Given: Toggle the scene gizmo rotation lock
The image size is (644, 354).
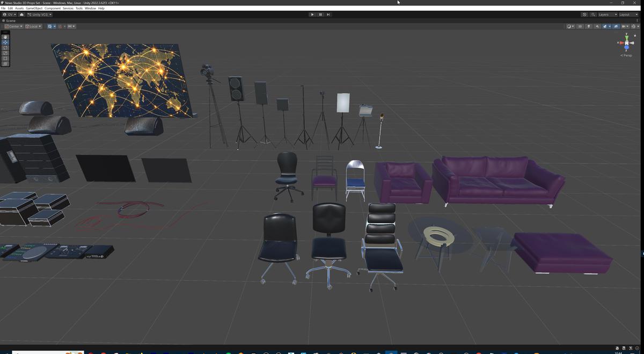Looking at the screenshot, I should tap(635, 35).
